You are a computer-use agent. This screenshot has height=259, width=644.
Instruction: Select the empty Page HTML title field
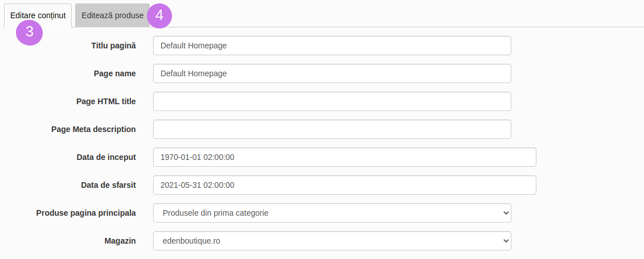332,101
